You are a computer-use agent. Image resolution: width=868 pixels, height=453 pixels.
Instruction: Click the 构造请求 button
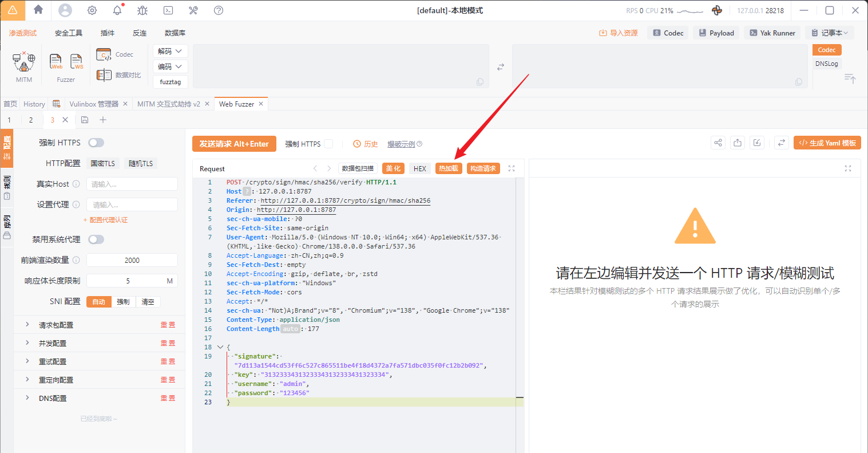(483, 168)
